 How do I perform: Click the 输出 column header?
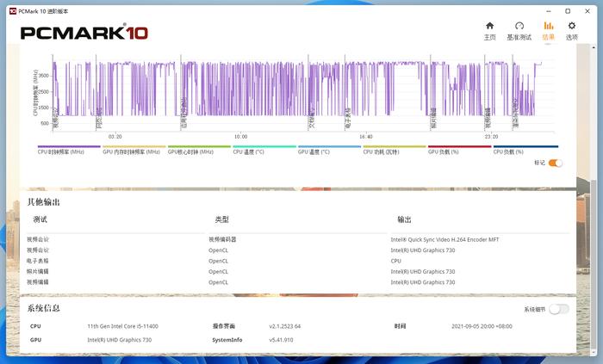404,219
